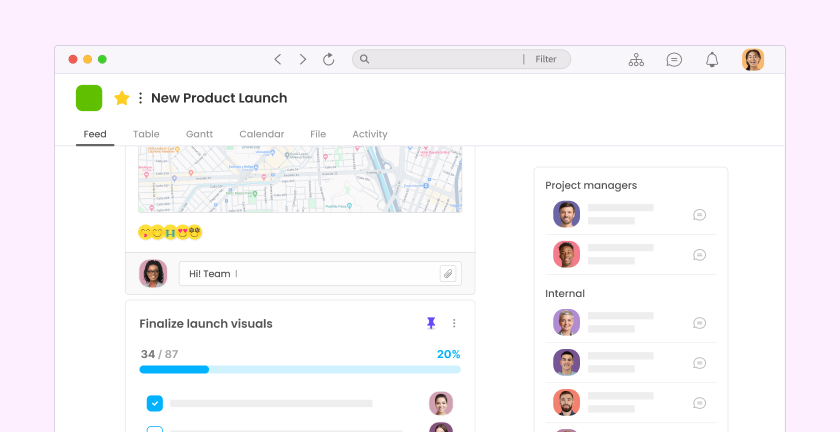Uncheck the checked blue task checkbox

pos(155,403)
